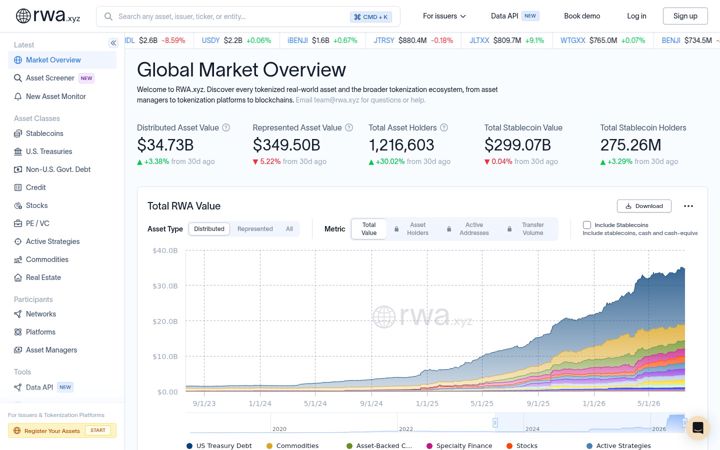Click the Data API sidebar icon
The image size is (720, 450).
click(18, 387)
